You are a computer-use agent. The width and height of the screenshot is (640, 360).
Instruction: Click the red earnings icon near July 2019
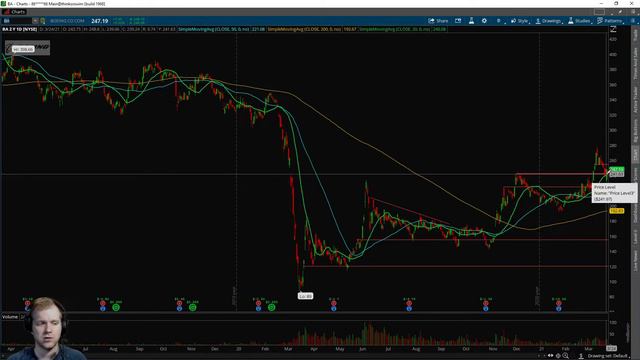pos(102,303)
